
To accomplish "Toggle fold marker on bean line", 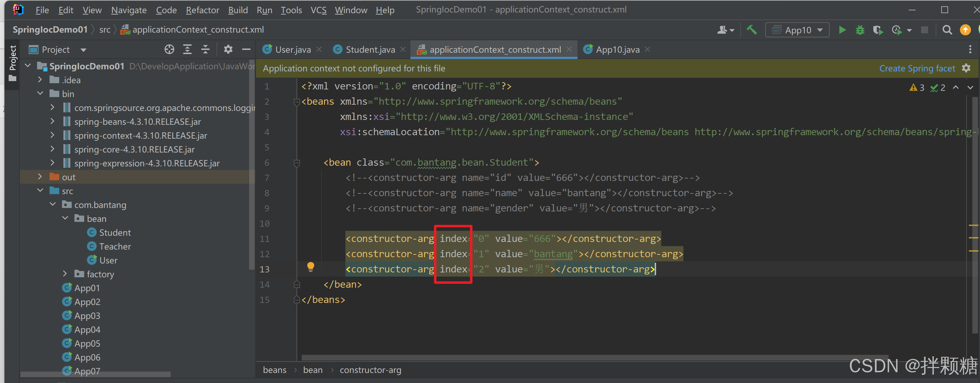I will pyautogui.click(x=297, y=163).
